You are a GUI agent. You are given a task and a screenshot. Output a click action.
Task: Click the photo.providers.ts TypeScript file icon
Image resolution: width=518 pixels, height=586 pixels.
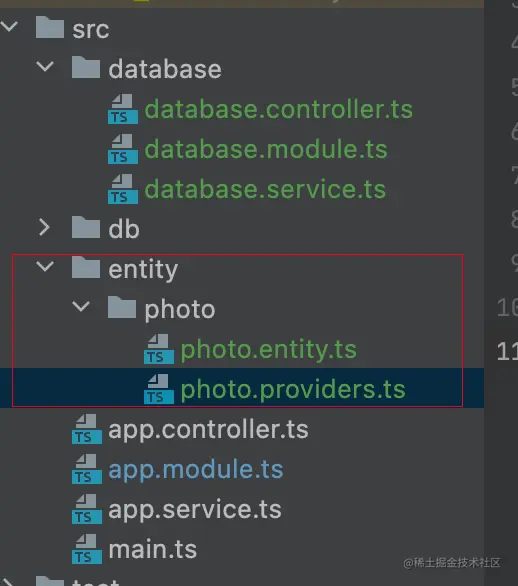[x=159, y=389]
